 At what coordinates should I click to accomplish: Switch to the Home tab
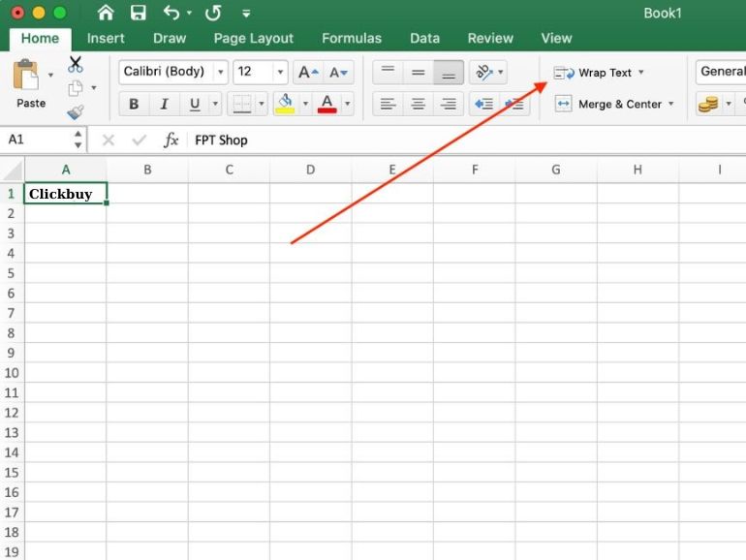(40, 38)
